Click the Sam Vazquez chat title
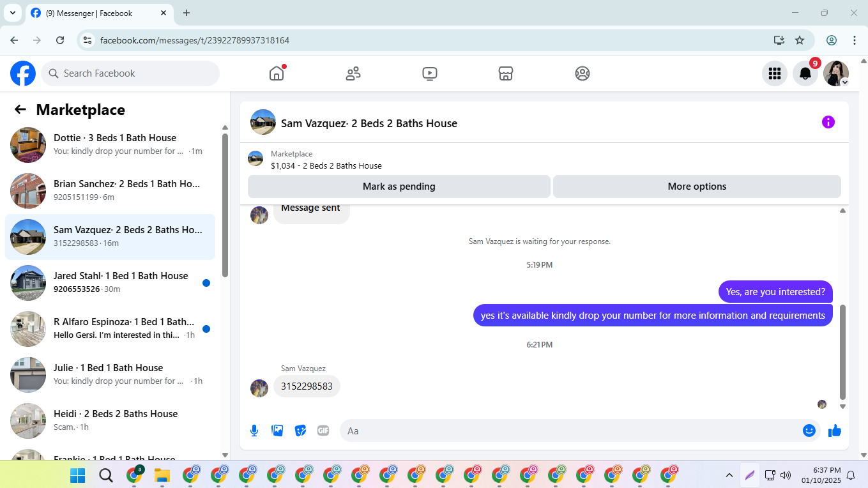 coord(369,123)
